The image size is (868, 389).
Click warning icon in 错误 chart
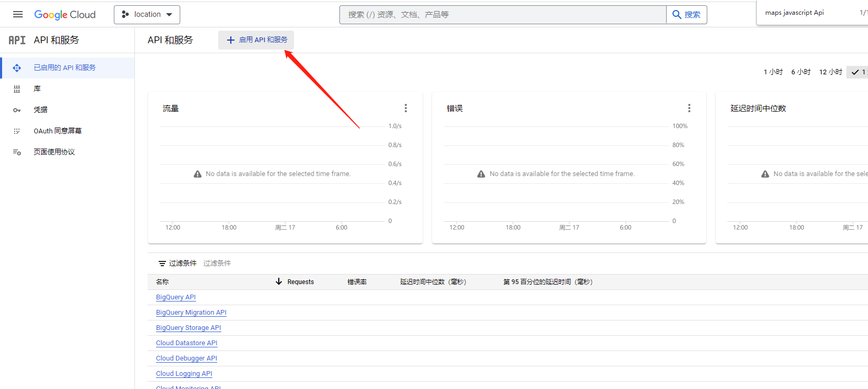tap(481, 174)
